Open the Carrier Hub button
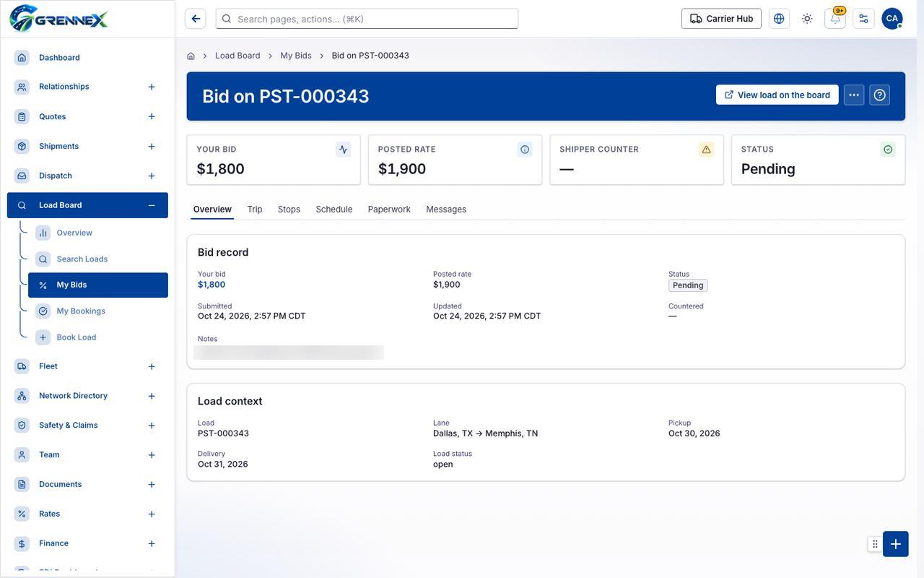This screenshot has width=924, height=578. tap(721, 19)
